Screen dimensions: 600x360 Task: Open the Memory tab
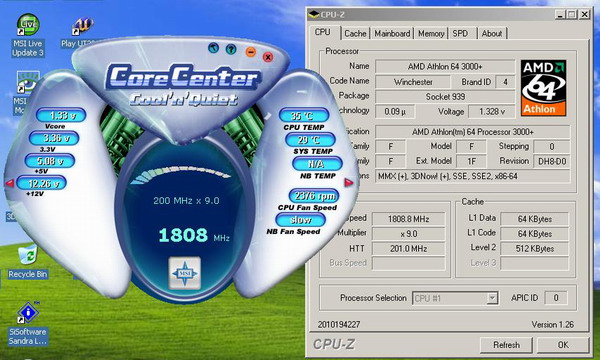pyautogui.click(x=431, y=34)
